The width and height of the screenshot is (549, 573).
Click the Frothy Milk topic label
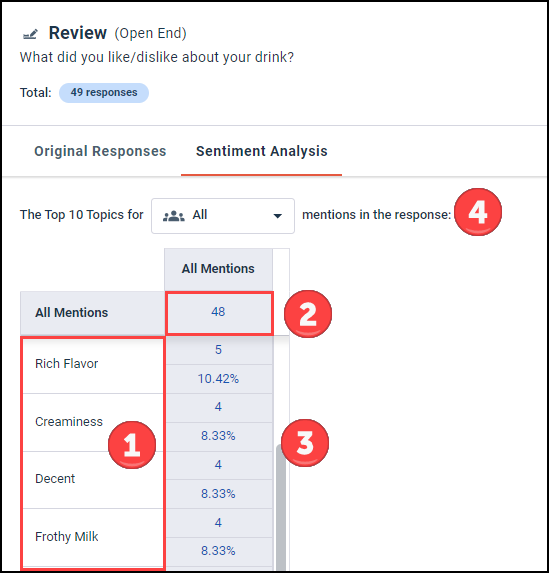click(67, 537)
